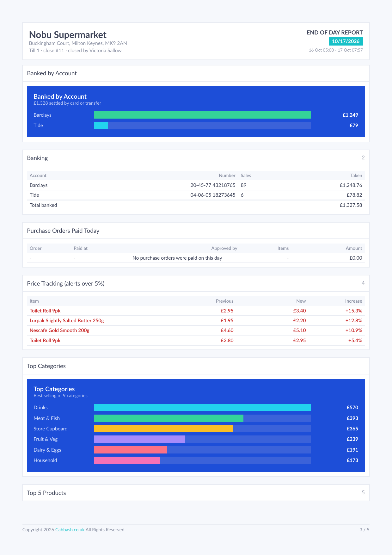Click the 'Total banked' row label
392x555 pixels.
pyautogui.click(x=43, y=205)
